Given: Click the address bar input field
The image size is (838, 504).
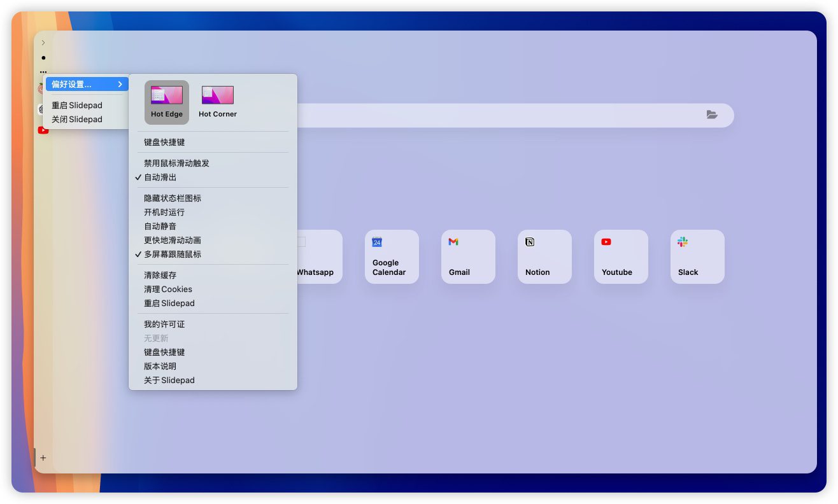Looking at the screenshot, I should click(x=497, y=115).
